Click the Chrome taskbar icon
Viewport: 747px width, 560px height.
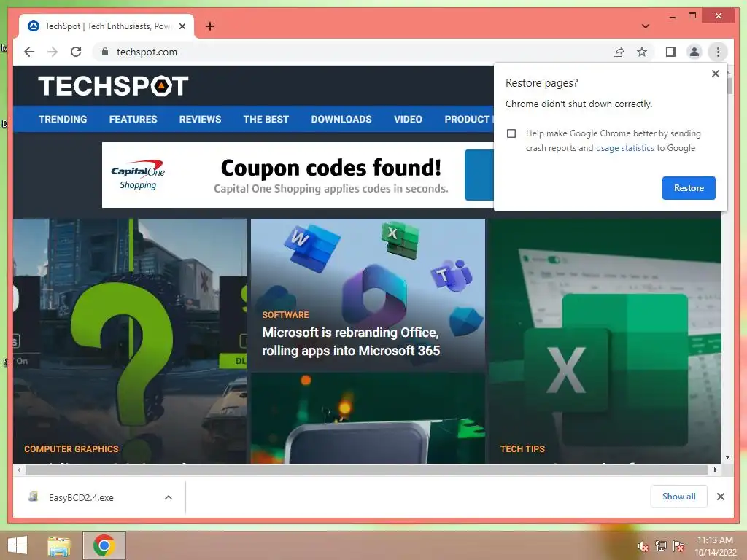pos(104,545)
